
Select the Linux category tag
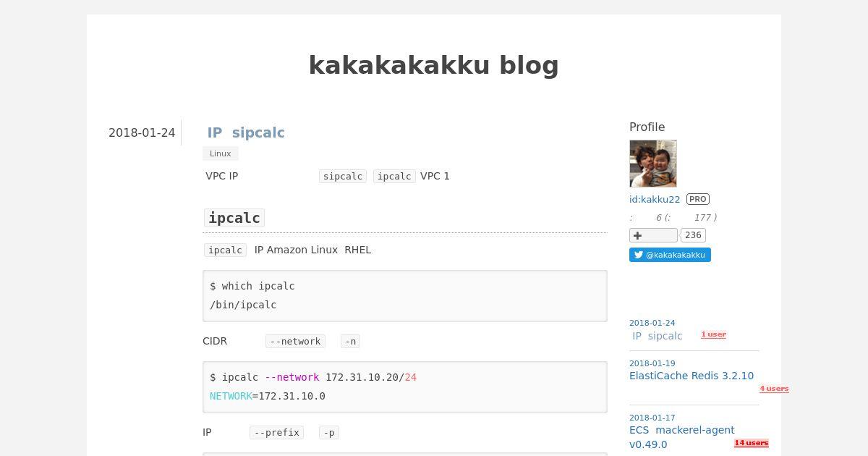tap(221, 153)
